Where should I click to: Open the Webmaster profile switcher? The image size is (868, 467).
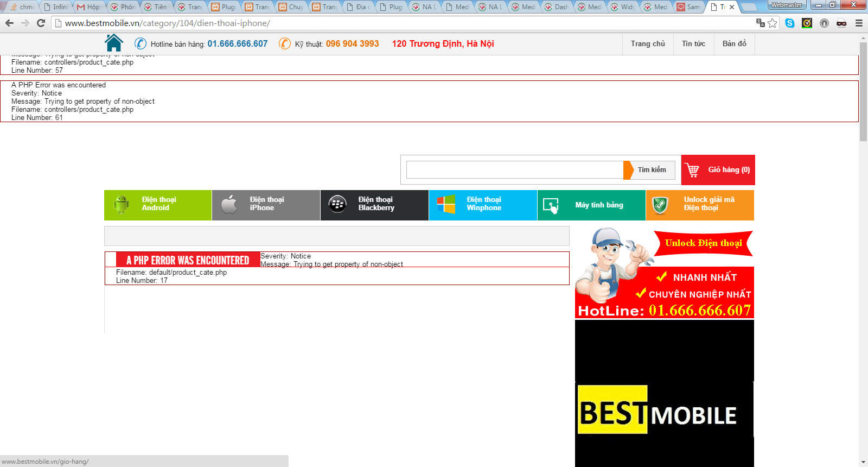(x=786, y=5)
